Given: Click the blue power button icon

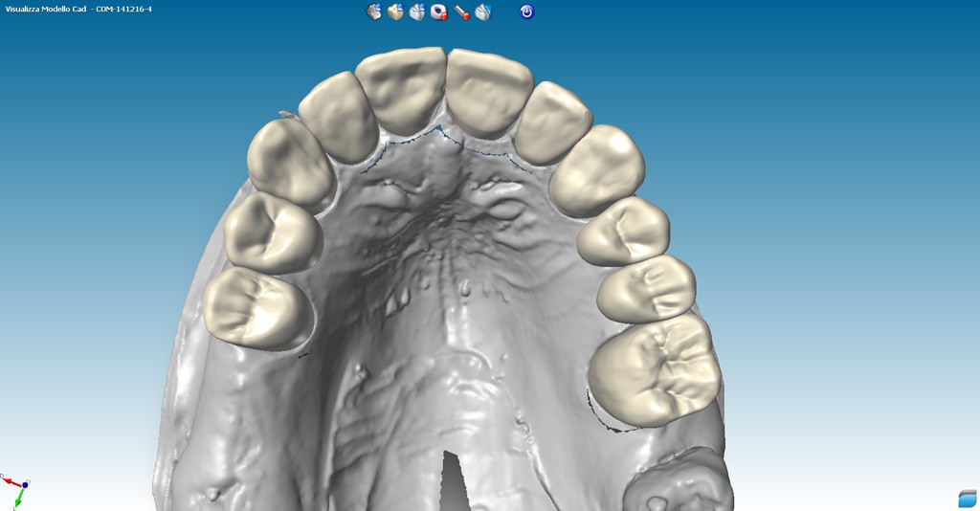Looking at the screenshot, I should pos(527,11).
